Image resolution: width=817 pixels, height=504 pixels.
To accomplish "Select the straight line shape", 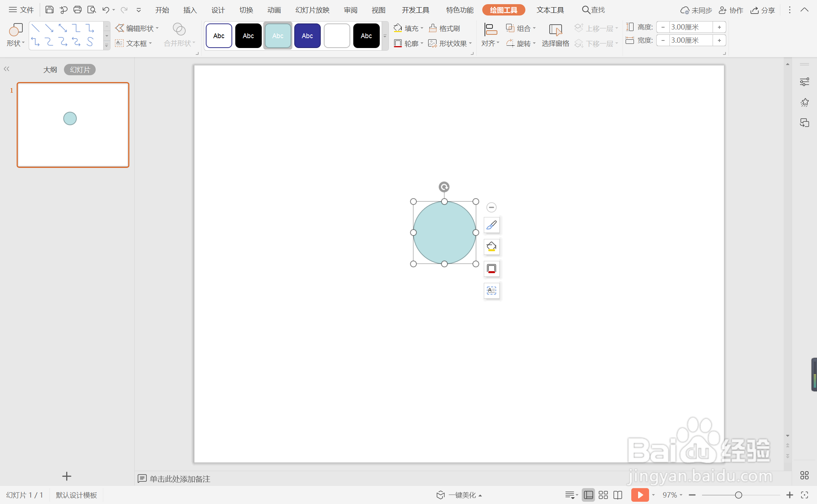I will point(36,28).
